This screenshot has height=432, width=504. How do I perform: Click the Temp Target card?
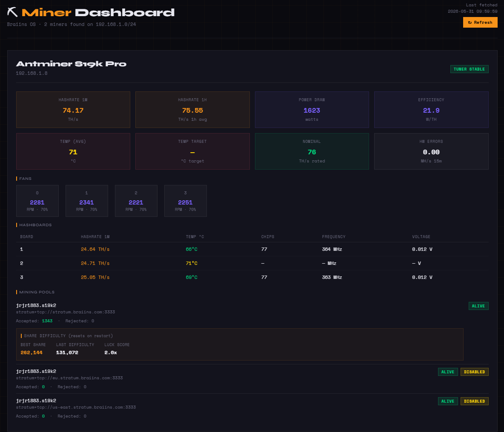pos(192,151)
